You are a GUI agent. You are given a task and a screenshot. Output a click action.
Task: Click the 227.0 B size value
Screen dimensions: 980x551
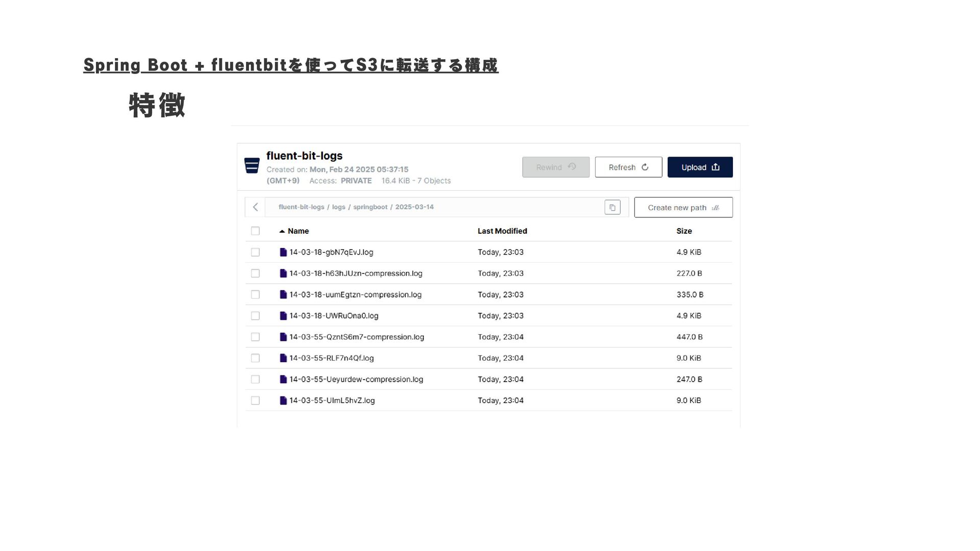689,273
